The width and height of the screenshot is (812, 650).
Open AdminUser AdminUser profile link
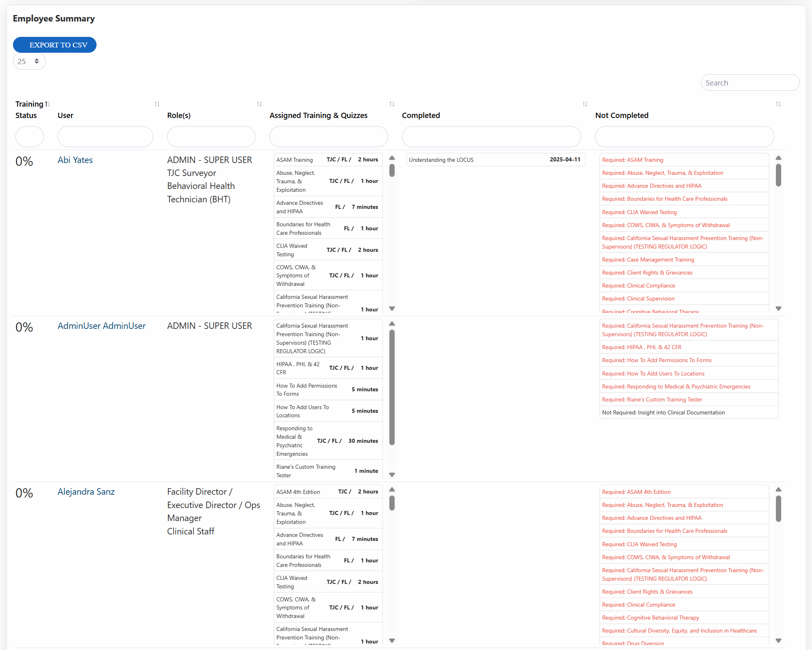[101, 326]
